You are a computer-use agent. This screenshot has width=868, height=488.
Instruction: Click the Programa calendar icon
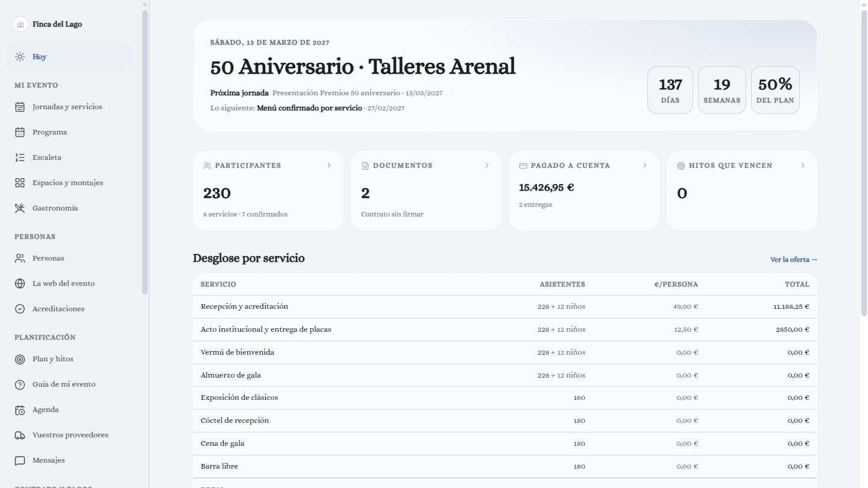coord(20,132)
